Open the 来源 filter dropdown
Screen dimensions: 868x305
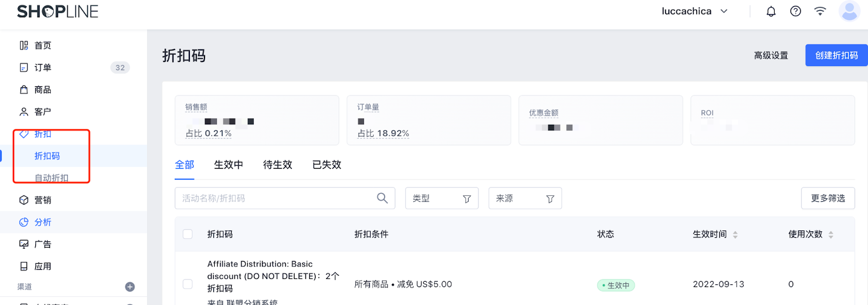coord(525,199)
